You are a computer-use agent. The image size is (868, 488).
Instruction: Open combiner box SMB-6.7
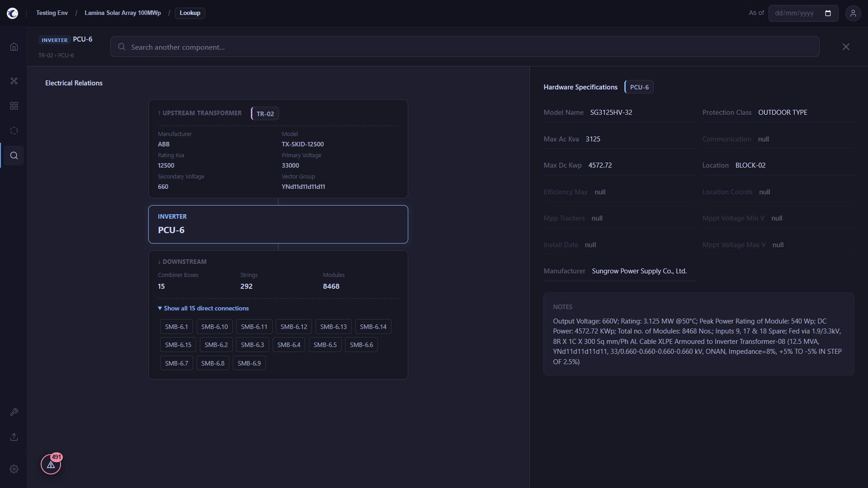[176, 363]
